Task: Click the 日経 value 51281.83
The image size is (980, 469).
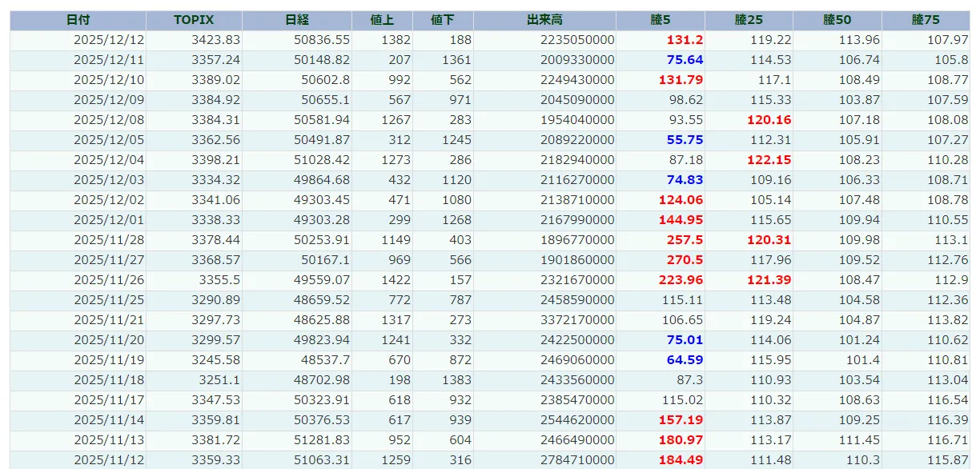Action: (x=322, y=440)
